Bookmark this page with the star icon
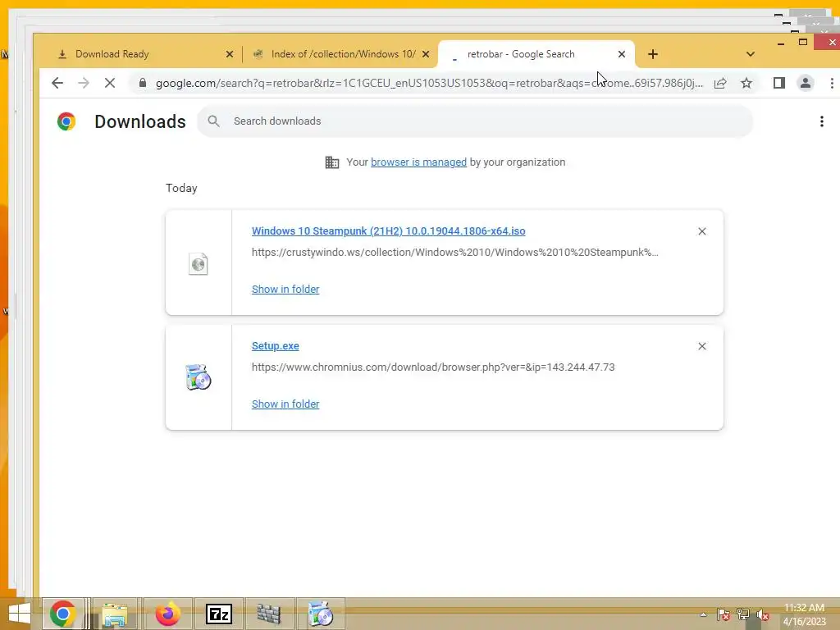 (746, 83)
